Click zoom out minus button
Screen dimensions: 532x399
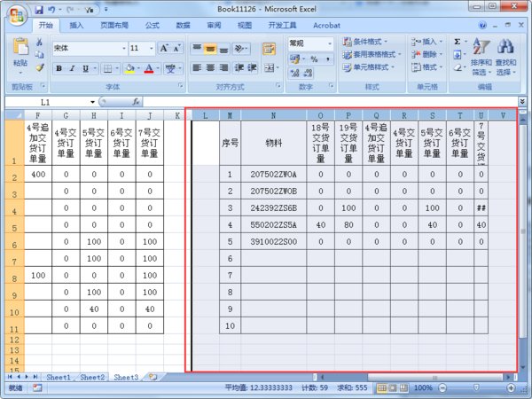[x=442, y=387]
